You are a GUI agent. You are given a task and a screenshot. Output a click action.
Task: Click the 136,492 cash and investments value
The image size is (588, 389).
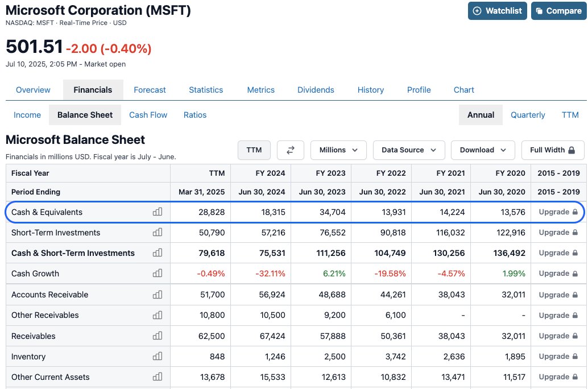(x=510, y=253)
